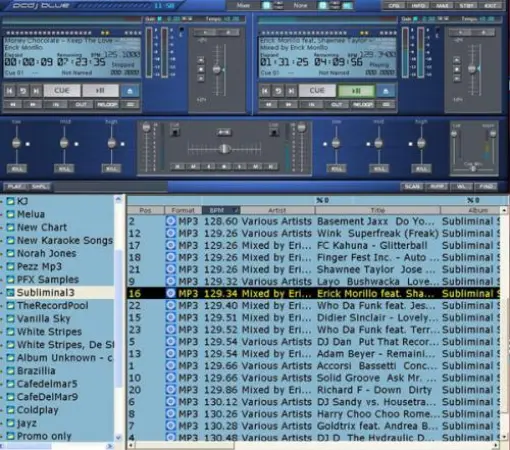Activate RELOOP on right deck
510x450 pixels.
(x=363, y=104)
